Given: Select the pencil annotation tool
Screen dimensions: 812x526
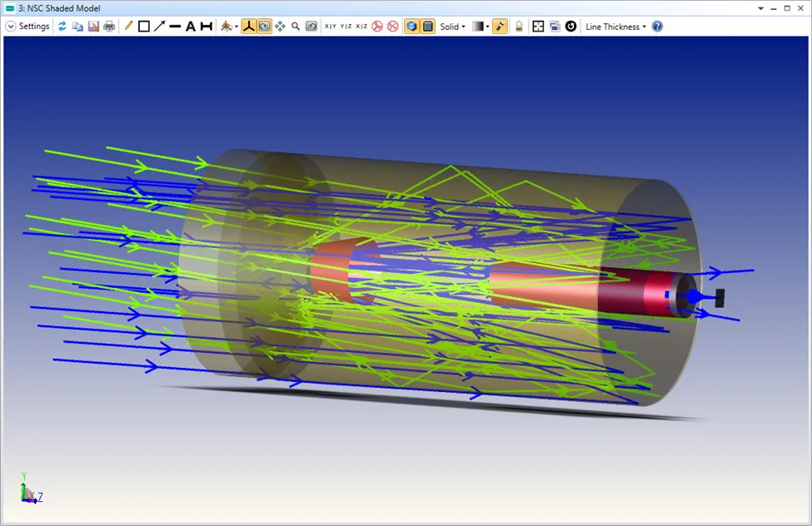Looking at the screenshot, I should pyautogui.click(x=128, y=27).
